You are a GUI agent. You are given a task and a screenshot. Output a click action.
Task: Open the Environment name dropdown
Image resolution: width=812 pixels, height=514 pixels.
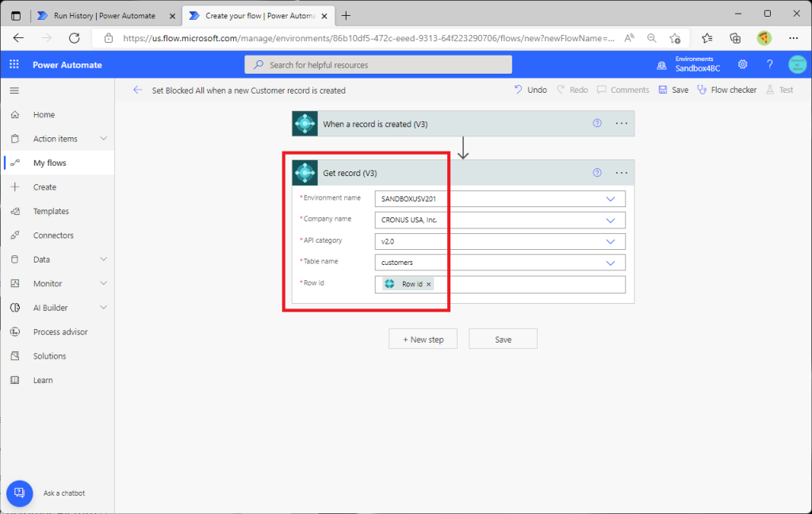611,198
